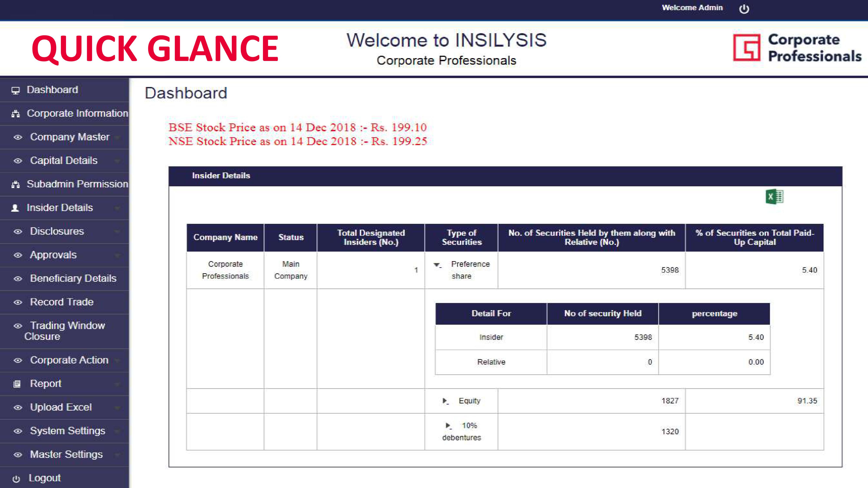The height and width of the screenshot is (488, 868).
Task: Click the Subadmin Permission sidebar icon
Action: click(15, 185)
